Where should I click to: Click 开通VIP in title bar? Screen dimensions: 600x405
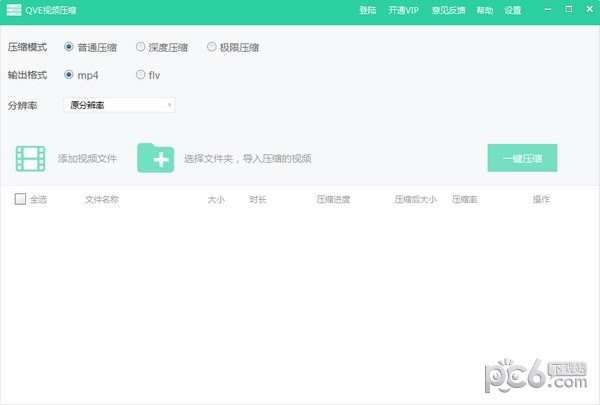pyautogui.click(x=403, y=10)
